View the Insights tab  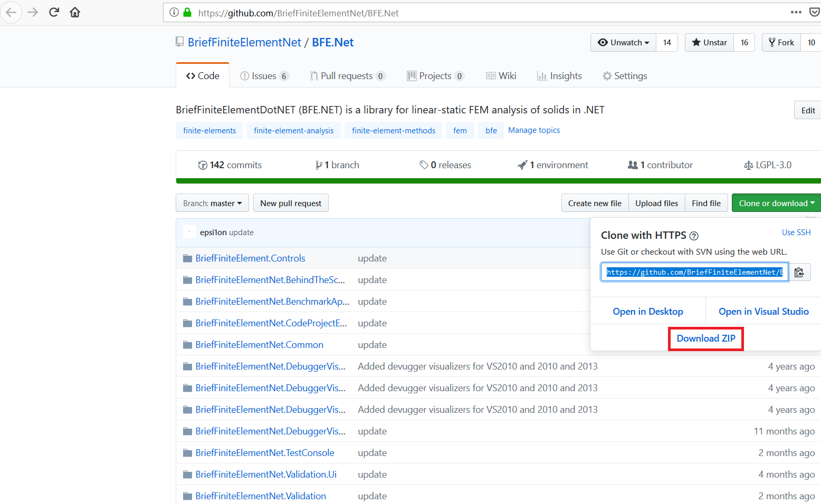tap(559, 76)
